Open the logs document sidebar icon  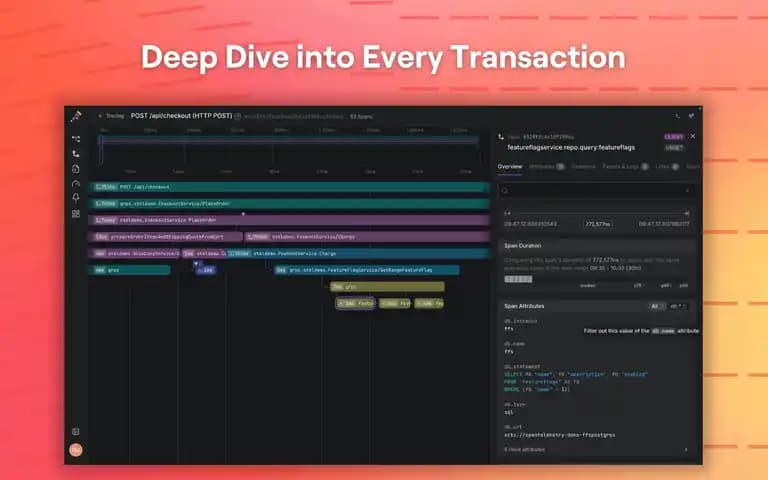76,169
